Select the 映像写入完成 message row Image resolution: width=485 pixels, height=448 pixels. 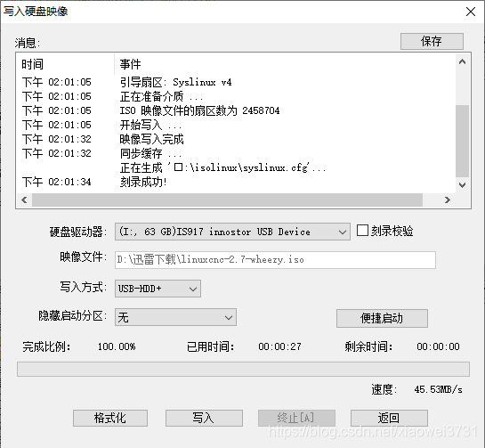(x=237, y=139)
